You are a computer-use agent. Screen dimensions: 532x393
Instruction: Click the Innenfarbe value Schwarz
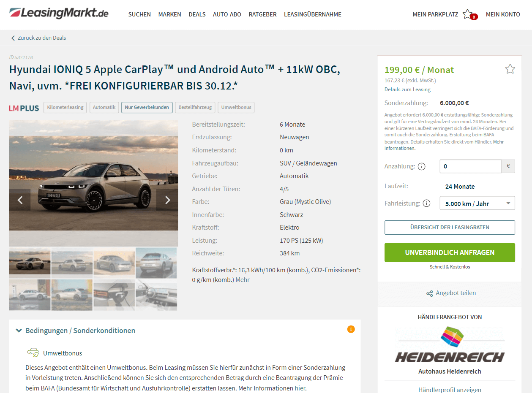[291, 215]
